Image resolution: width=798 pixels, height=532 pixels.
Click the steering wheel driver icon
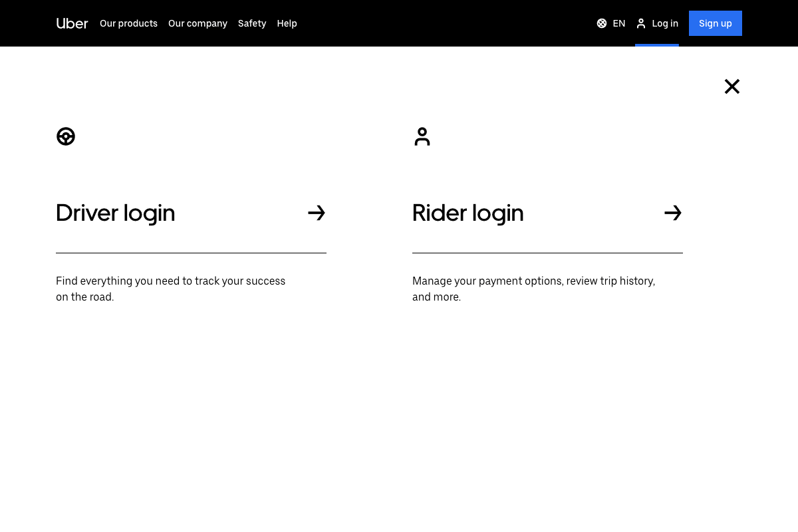tap(66, 136)
